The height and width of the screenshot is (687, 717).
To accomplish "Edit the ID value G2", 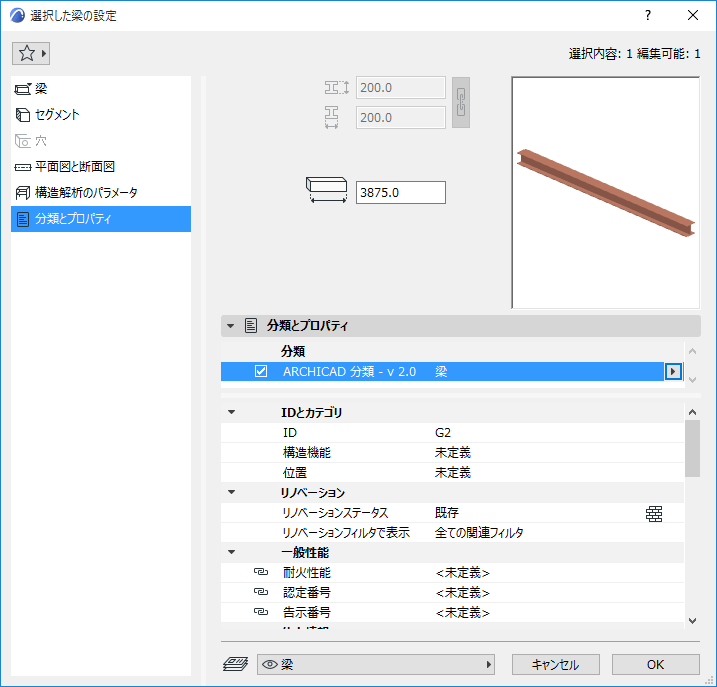I will click(x=443, y=433).
